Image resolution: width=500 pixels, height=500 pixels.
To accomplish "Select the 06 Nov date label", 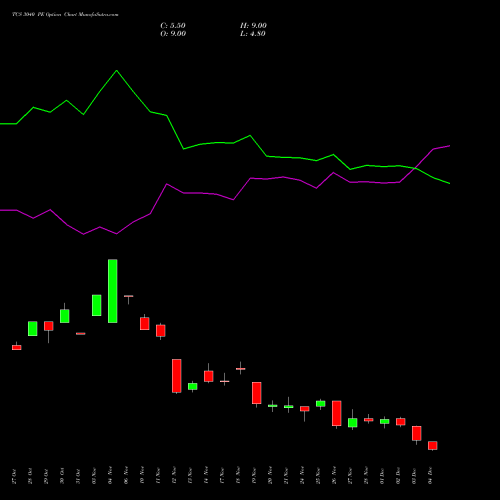I will [126, 476].
